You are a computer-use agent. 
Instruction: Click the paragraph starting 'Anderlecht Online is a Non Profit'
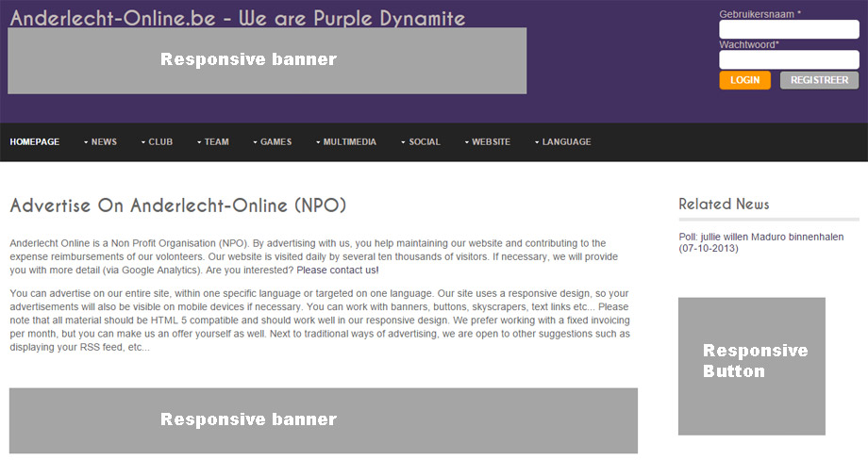[x=314, y=256]
